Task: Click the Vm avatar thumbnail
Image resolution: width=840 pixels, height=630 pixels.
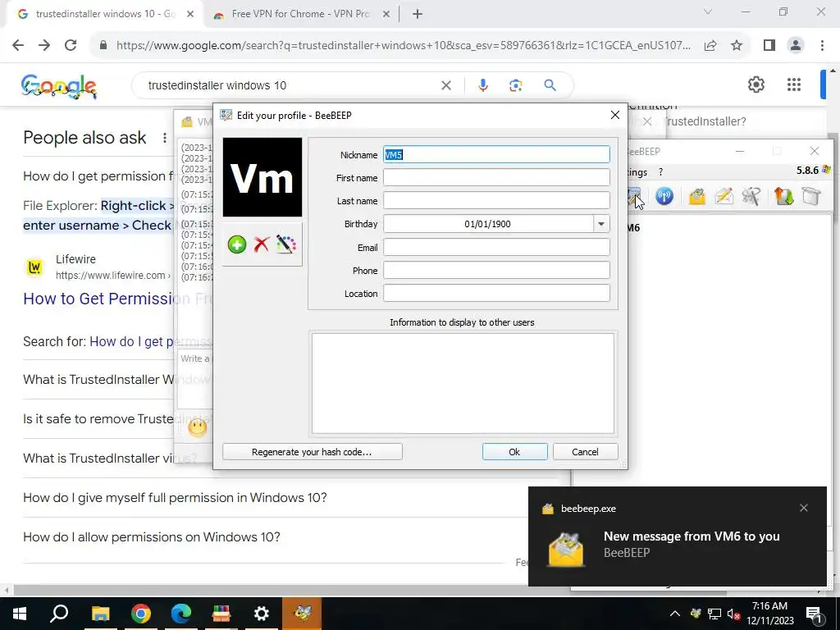Action: tap(262, 177)
